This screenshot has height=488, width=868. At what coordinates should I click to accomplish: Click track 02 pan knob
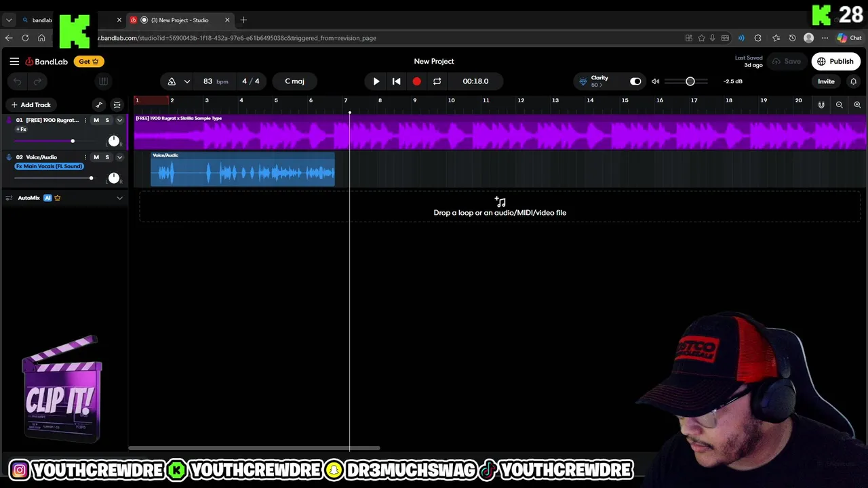[x=113, y=178]
